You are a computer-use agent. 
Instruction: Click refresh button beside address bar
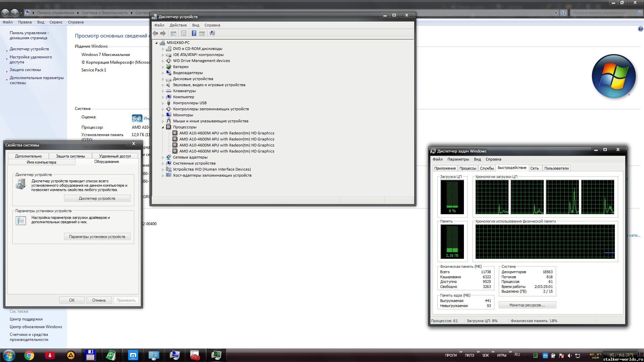tap(563, 13)
